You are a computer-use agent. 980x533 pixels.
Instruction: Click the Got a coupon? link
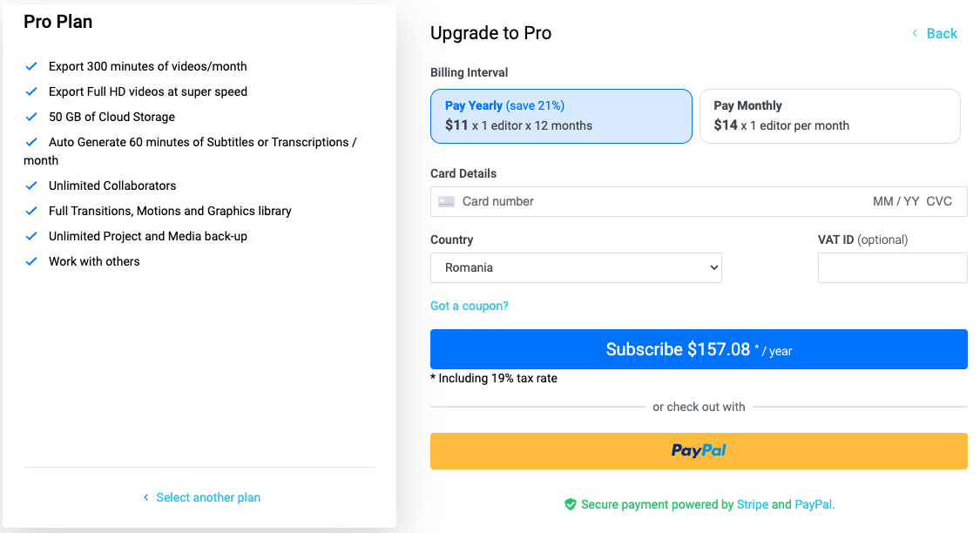(x=470, y=306)
